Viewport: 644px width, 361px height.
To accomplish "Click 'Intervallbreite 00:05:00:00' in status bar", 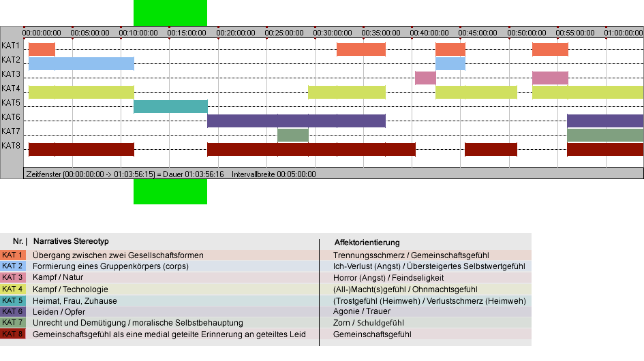I will coord(274,174).
